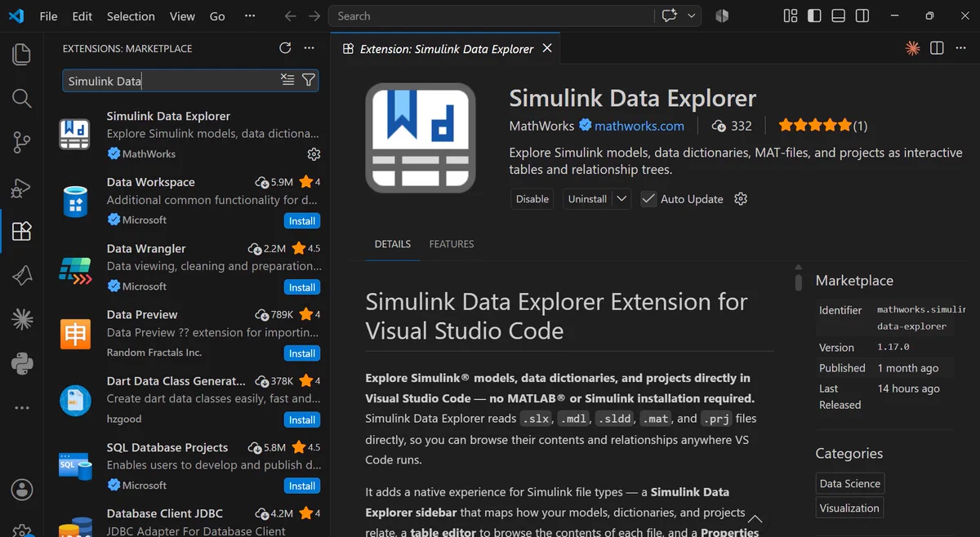Open the File menu
The height and width of the screenshot is (537, 980).
[48, 16]
